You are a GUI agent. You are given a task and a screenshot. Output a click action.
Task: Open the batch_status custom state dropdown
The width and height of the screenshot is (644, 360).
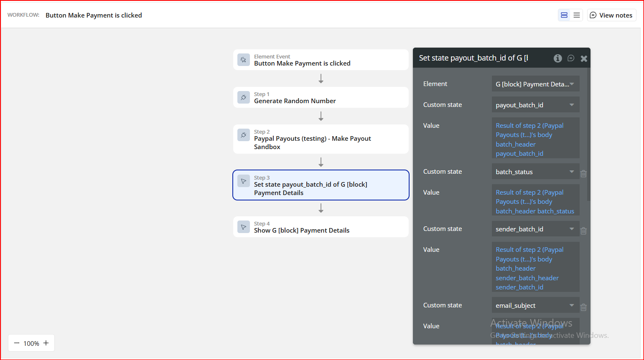535,172
